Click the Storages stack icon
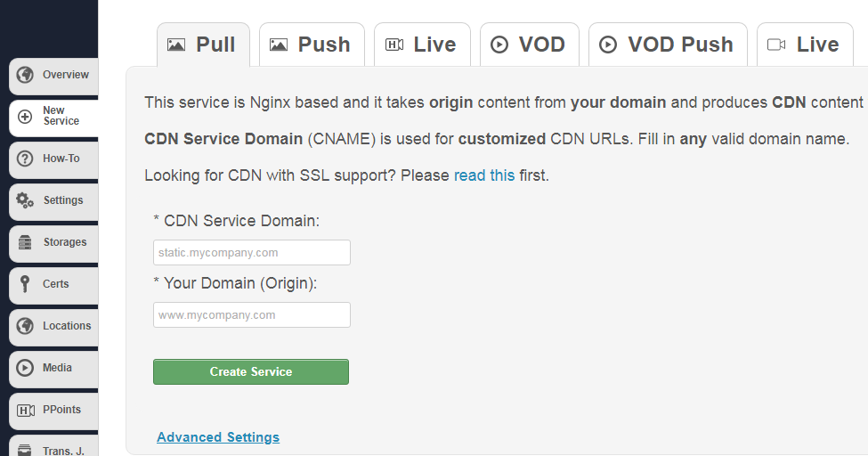Image resolution: width=868 pixels, height=456 pixels. click(25, 242)
